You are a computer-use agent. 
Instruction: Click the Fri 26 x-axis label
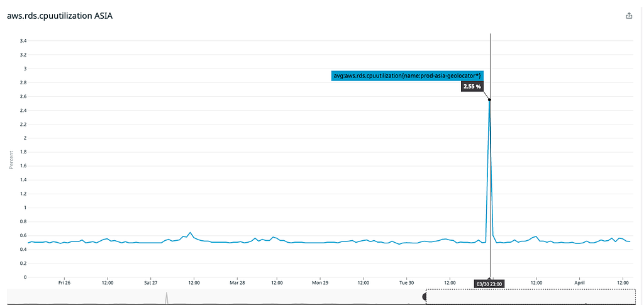65,283
